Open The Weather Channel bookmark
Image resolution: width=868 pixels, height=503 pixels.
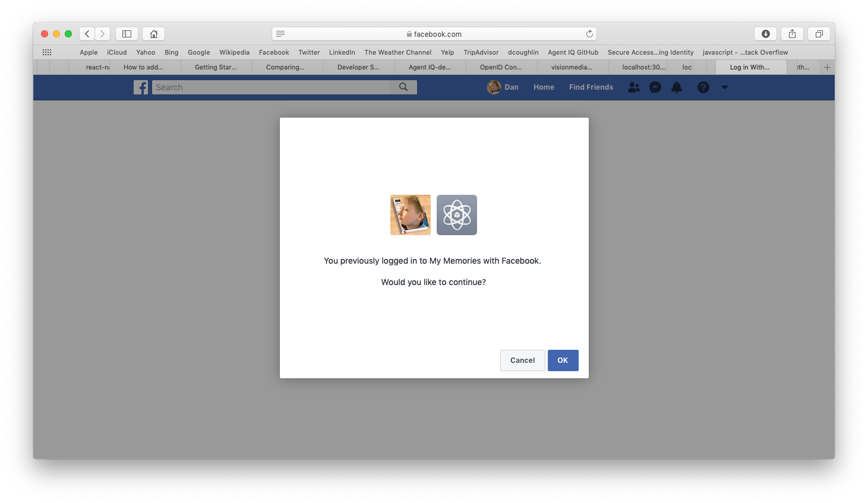click(x=397, y=52)
